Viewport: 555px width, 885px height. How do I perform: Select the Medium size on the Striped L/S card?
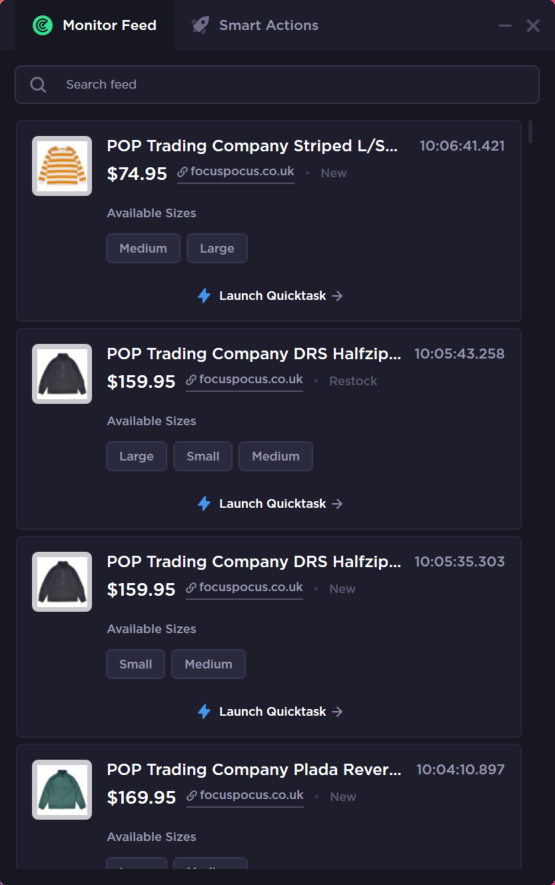pyautogui.click(x=143, y=248)
